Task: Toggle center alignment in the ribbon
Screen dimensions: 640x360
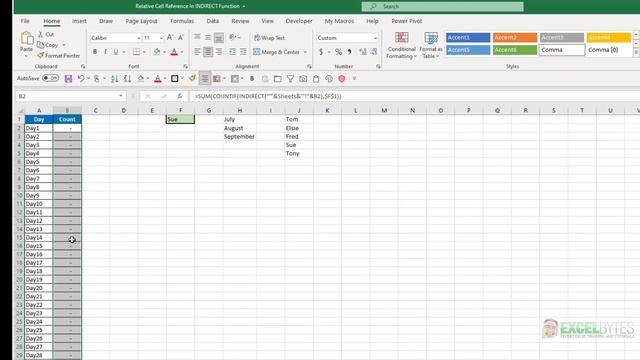Action: (x=208, y=52)
